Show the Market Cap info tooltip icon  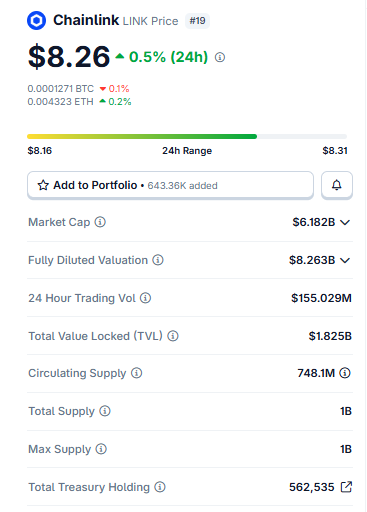(100, 222)
